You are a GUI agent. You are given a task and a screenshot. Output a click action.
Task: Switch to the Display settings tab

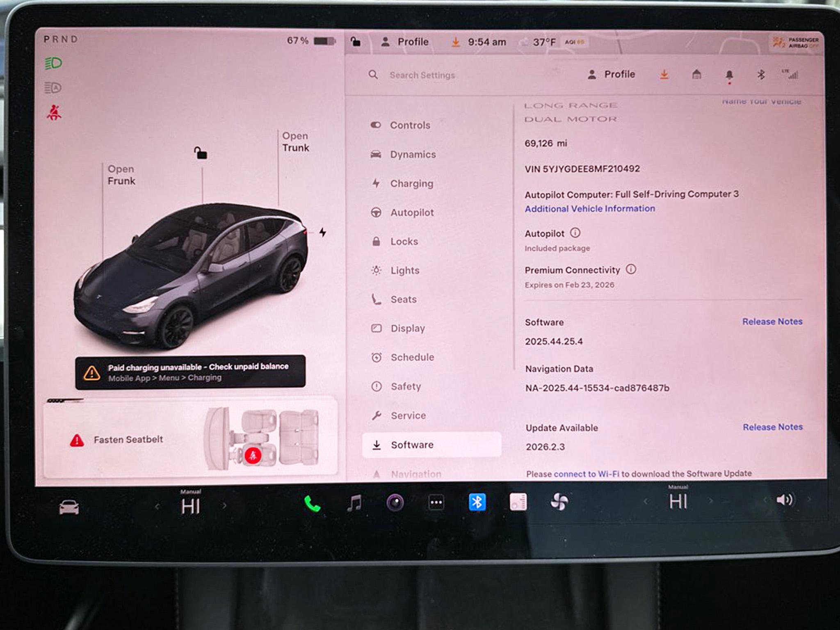407,328
